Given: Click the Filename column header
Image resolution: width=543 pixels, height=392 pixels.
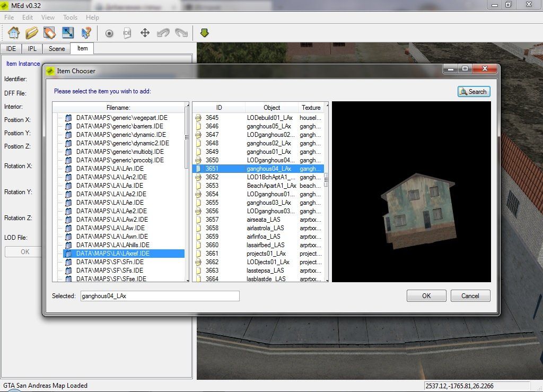Looking at the screenshot, I should click(x=118, y=108).
